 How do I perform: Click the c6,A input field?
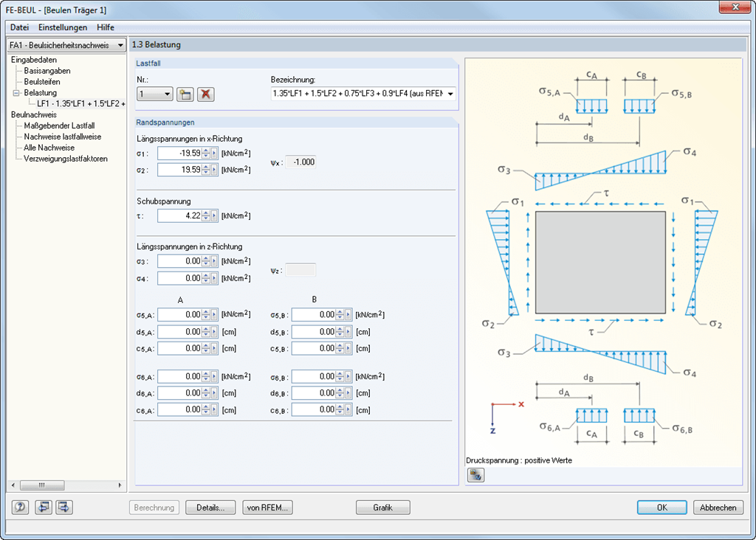pyautogui.click(x=179, y=410)
